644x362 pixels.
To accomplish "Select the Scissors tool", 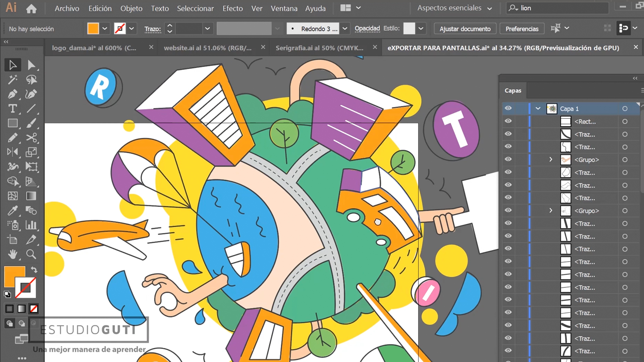I will coord(31,138).
